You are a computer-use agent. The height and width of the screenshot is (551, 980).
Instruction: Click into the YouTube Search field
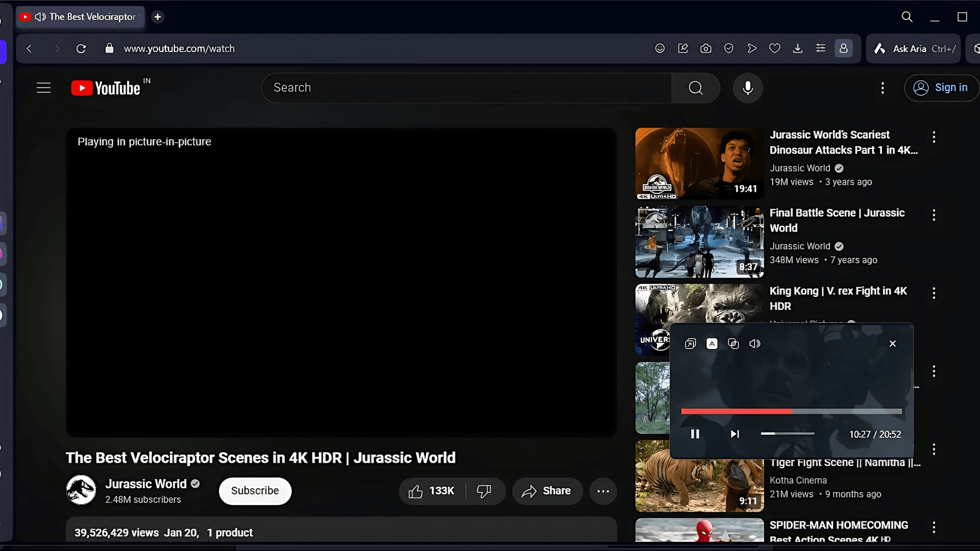[467, 88]
